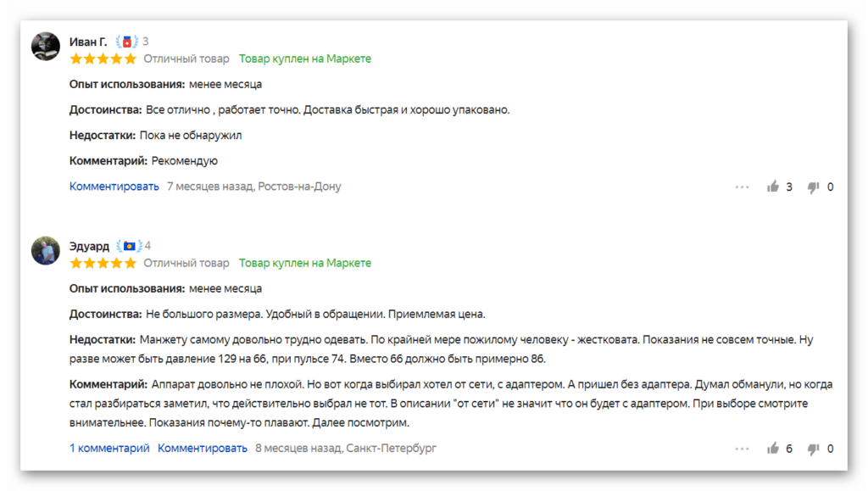Click Eduard's profile avatar

(46, 251)
